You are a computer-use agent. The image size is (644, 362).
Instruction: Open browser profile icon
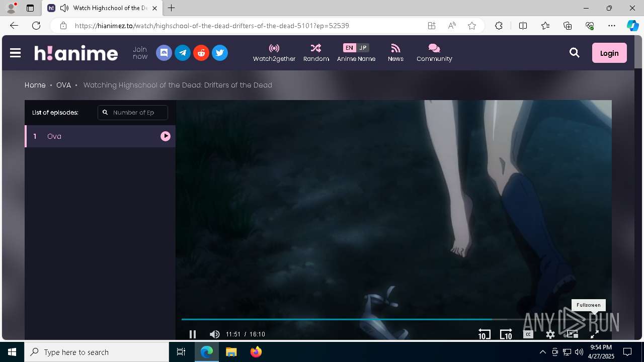point(11,8)
